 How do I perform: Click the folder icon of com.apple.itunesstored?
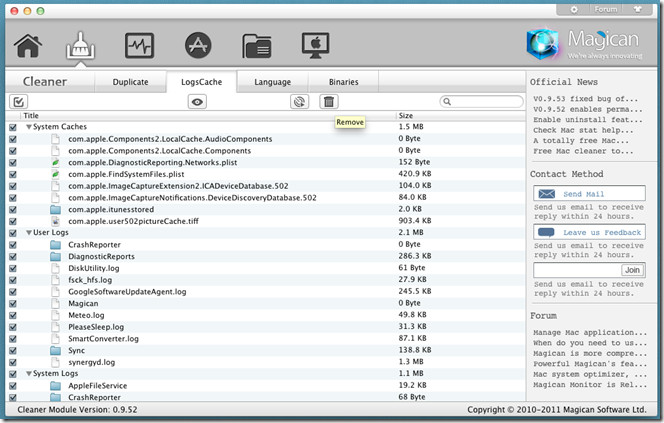[x=55, y=210]
